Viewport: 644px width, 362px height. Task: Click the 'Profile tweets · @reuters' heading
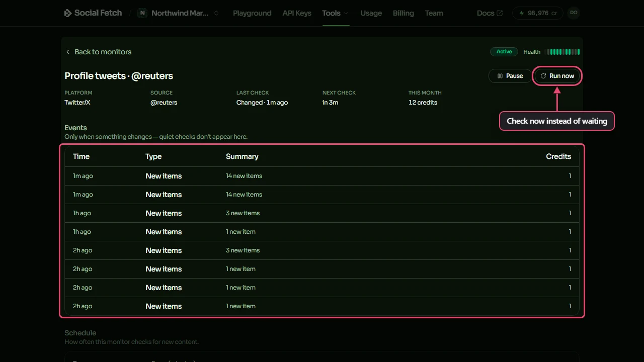point(119,76)
